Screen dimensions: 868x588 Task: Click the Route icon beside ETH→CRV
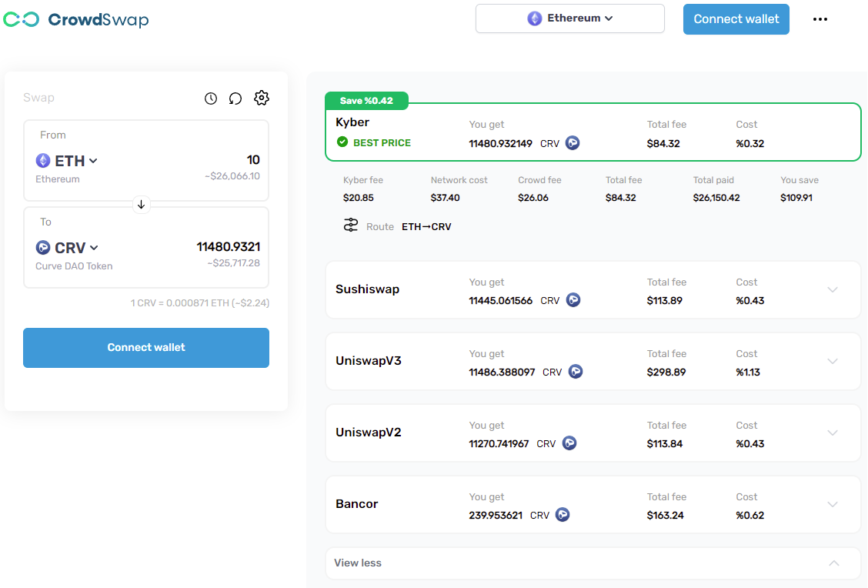[351, 226]
